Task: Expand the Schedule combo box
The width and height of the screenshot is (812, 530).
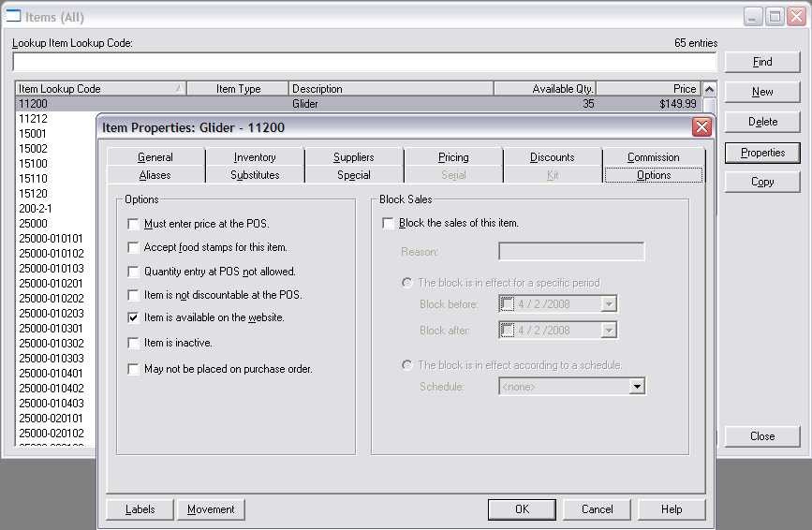Action: point(637,386)
